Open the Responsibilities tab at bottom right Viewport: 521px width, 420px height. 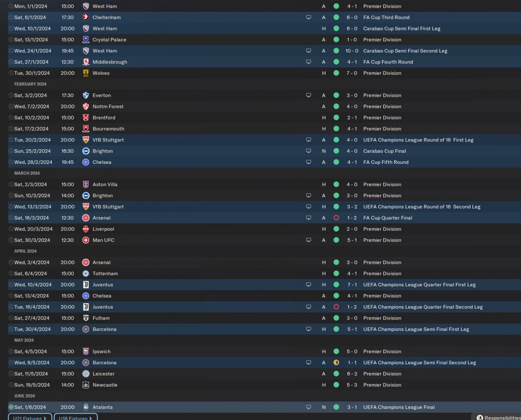[497, 417]
